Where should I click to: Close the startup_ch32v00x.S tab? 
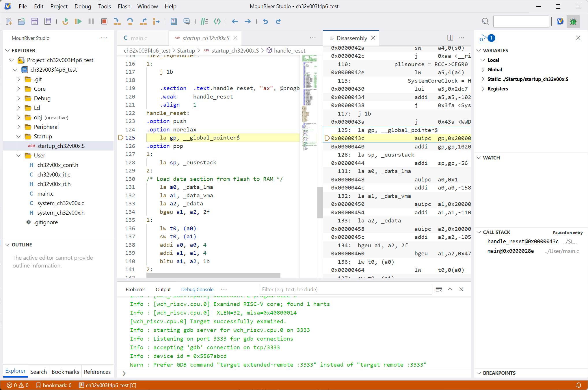point(235,38)
